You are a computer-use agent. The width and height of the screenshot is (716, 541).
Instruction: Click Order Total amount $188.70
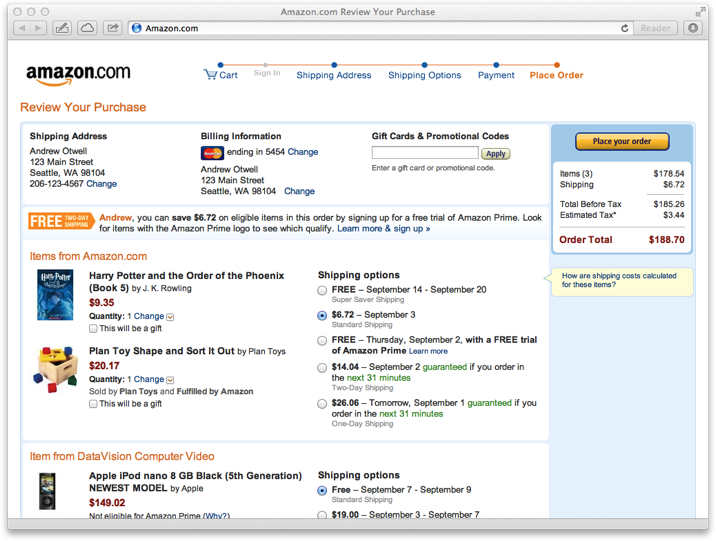pos(666,240)
